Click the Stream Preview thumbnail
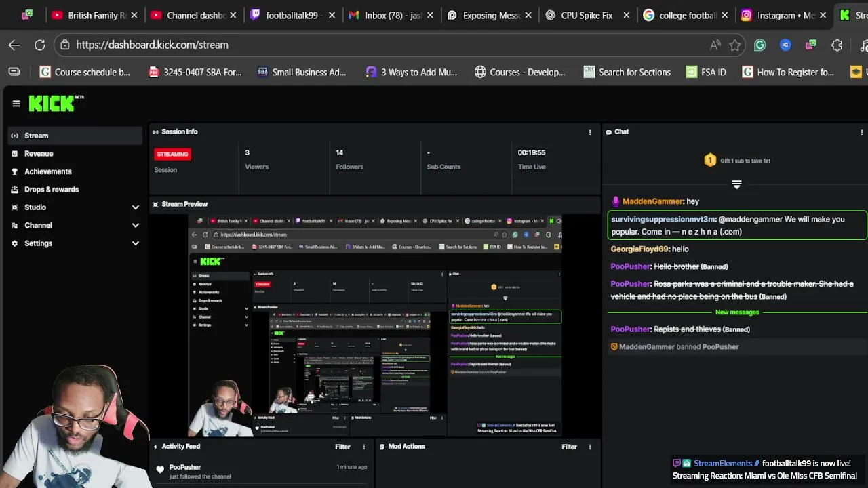Screen dimensions: 868x488 [x=375, y=326]
